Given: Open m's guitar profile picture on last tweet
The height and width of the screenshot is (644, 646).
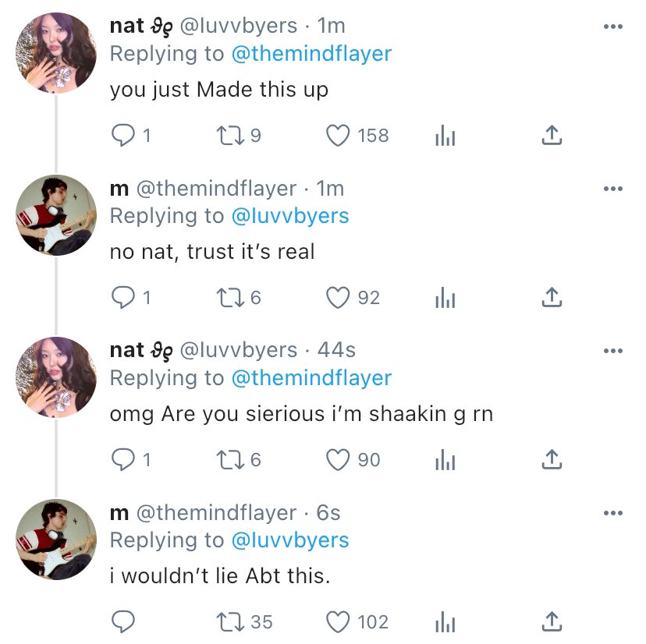Looking at the screenshot, I should (x=56, y=539).
